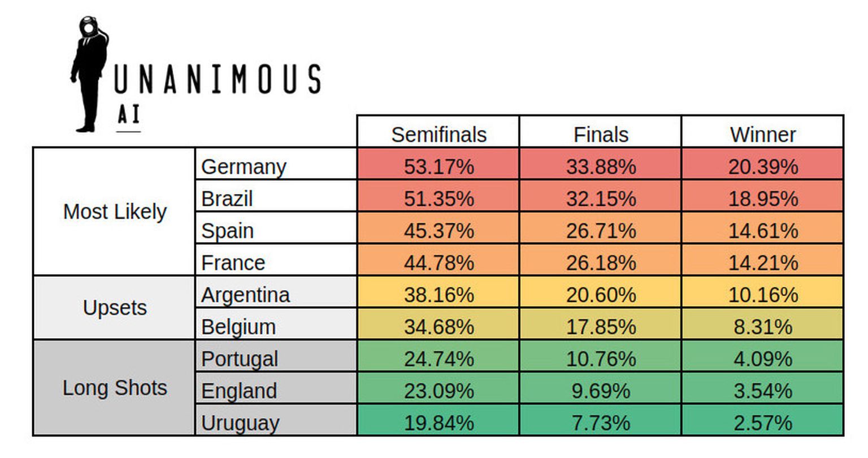868x458 pixels.
Task: Click the Long Shots category cell
Action: [x=114, y=387]
